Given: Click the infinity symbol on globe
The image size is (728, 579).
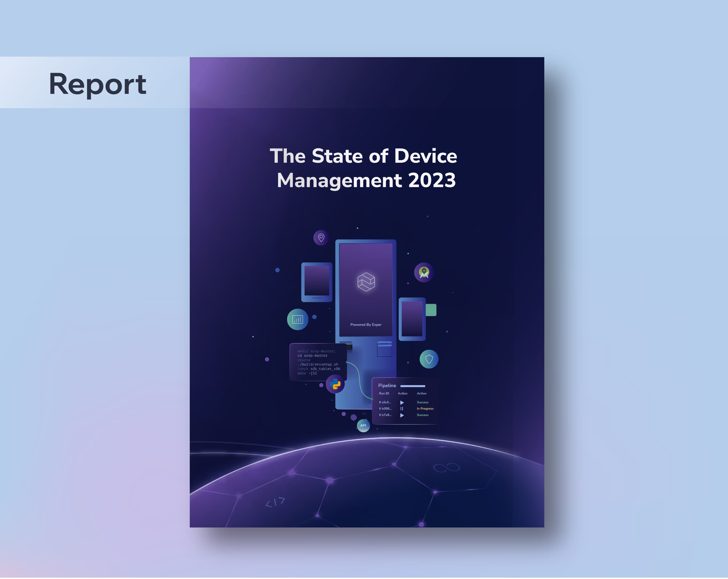Looking at the screenshot, I should [446, 467].
